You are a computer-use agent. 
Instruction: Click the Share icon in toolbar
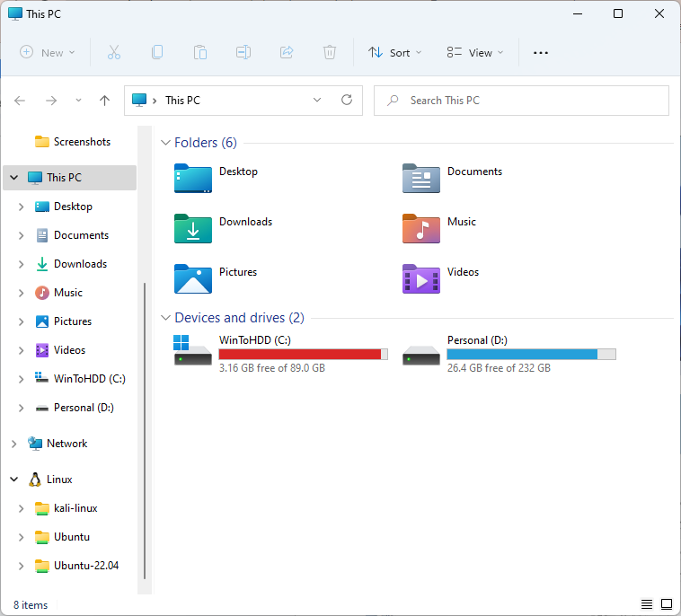pyautogui.click(x=287, y=52)
